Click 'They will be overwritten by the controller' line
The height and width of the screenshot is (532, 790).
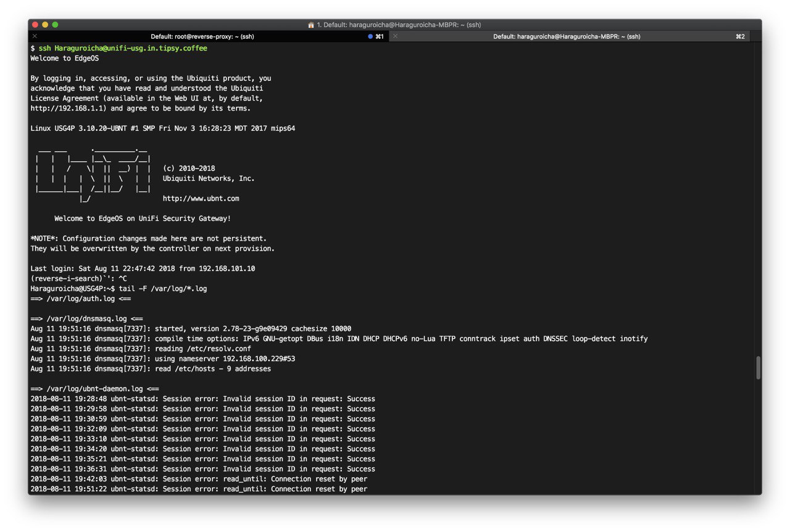[x=152, y=249]
